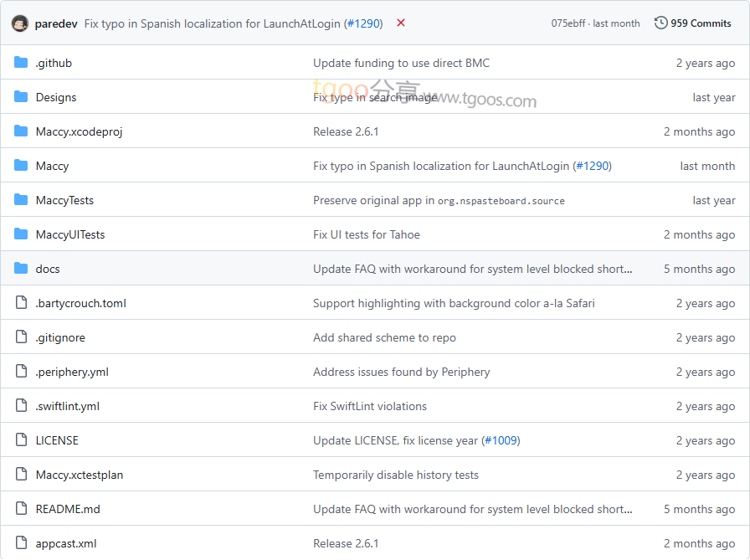Click the .swiftlint.yml file icon
This screenshot has height=560, width=750.
pyautogui.click(x=21, y=406)
